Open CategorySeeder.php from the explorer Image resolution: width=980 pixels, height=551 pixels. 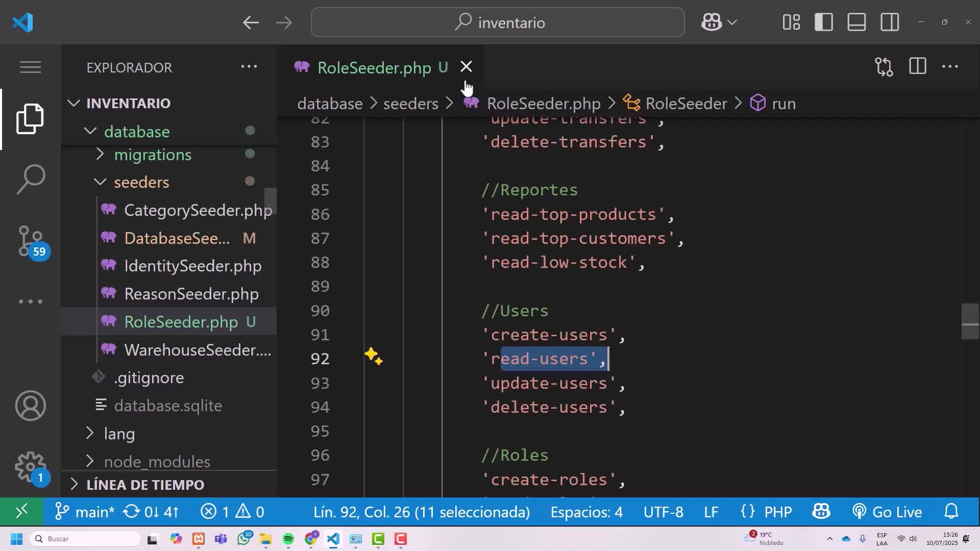coord(198,210)
